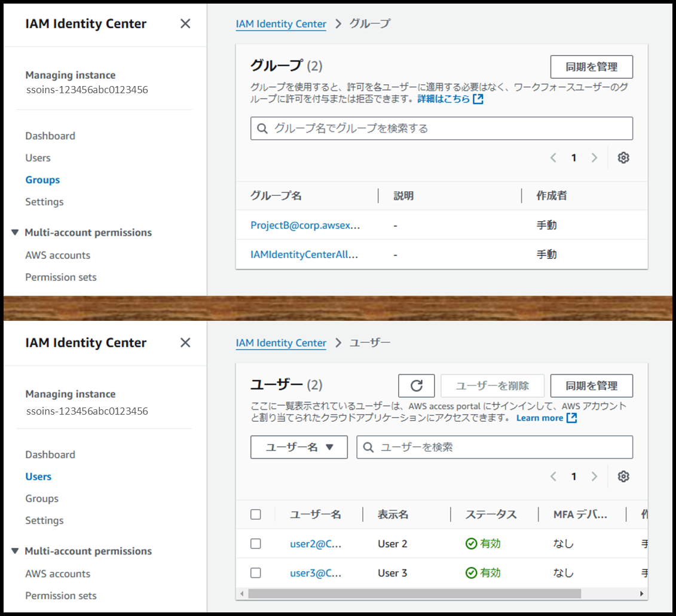Open Dashboard in the Users panel sidebar

coord(50,454)
